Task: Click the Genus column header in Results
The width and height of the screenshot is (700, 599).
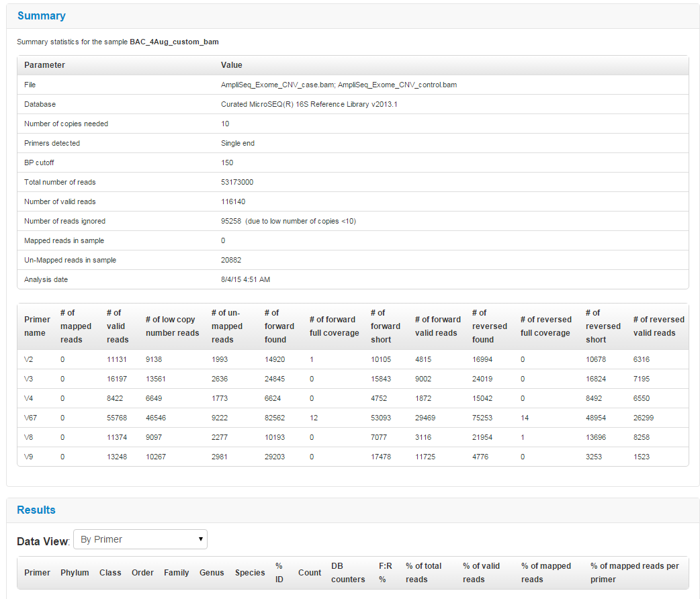Action: tap(212, 573)
